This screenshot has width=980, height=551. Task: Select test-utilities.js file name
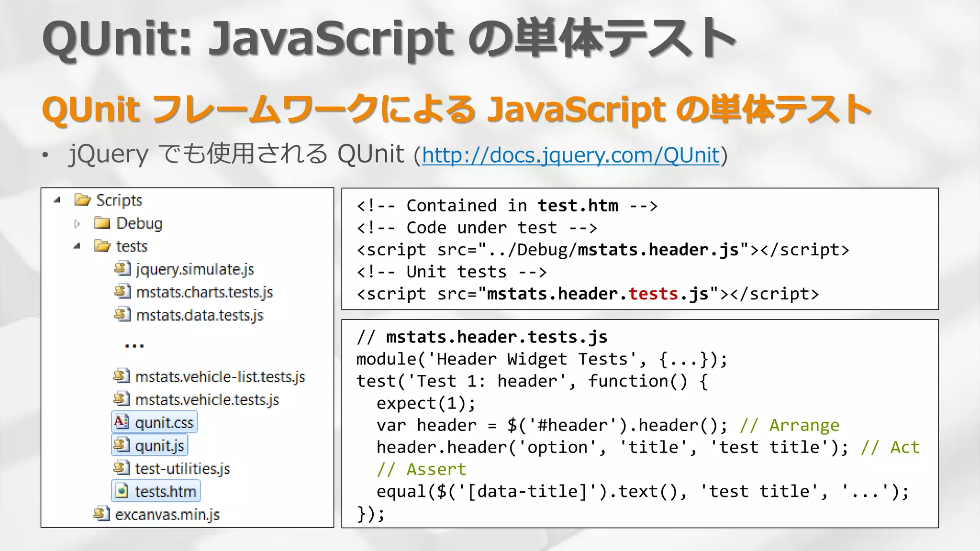(182, 469)
